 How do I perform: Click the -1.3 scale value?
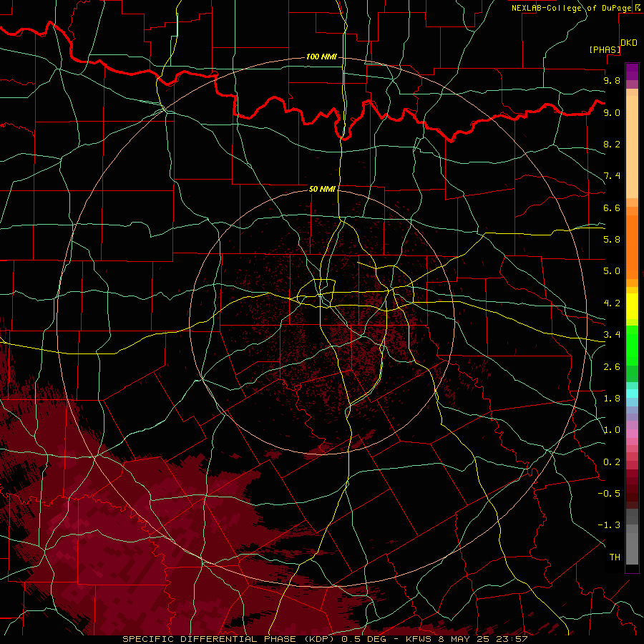pyautogui.click(x=609, y=525)
